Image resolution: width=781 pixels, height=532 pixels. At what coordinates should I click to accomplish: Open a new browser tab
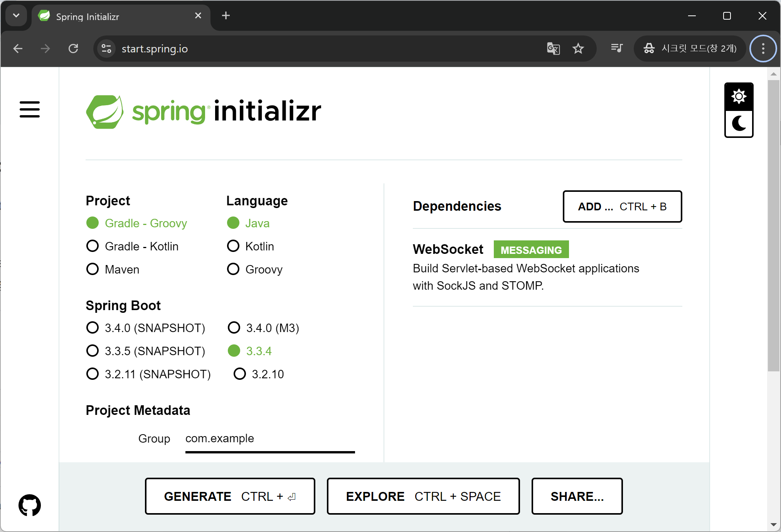tap(226, 16)
